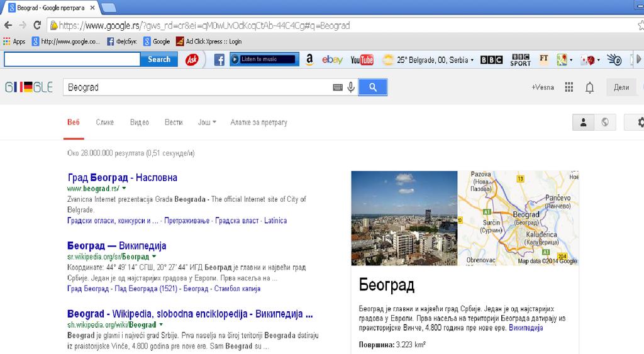
Task: Open a new browser tab
Action: click(x=108, y=8)
